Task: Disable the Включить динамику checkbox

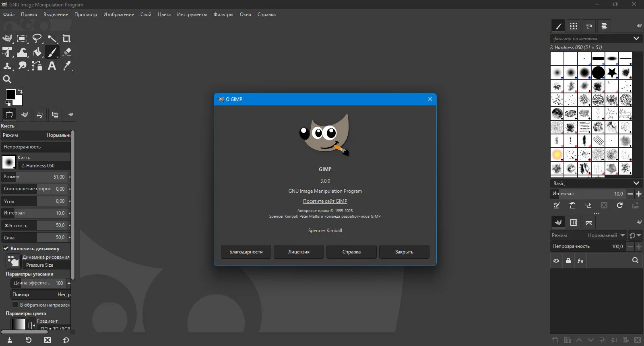Action: click(x=6, y=249)
